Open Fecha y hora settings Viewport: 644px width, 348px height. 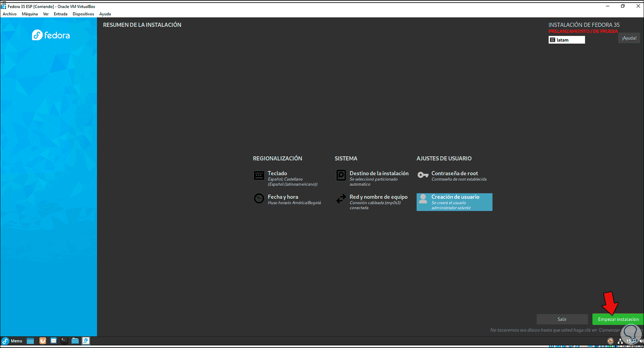pyautogui.click(x=287, y=199)
